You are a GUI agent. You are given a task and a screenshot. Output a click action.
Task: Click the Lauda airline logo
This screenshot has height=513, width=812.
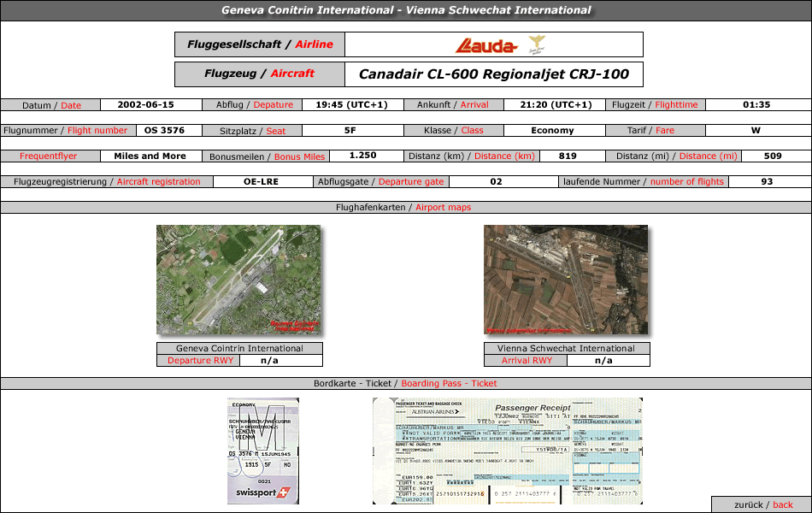(x=486, y=46)
